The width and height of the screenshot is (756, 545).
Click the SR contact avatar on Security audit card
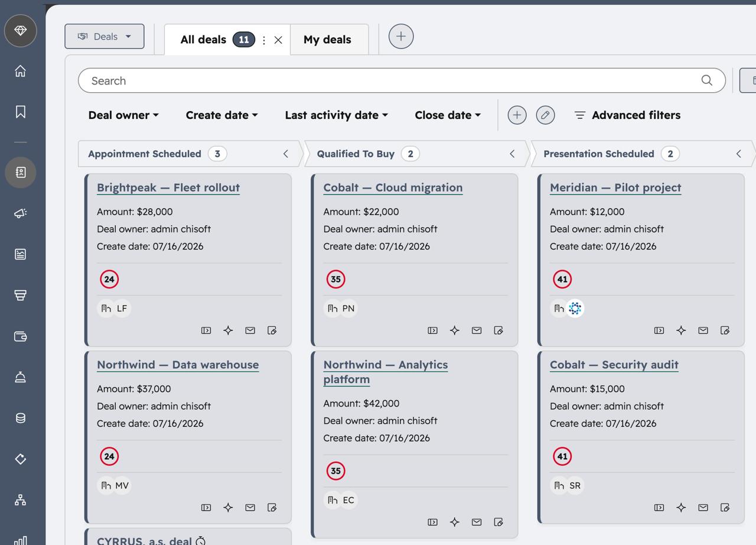tap(575, 486)
